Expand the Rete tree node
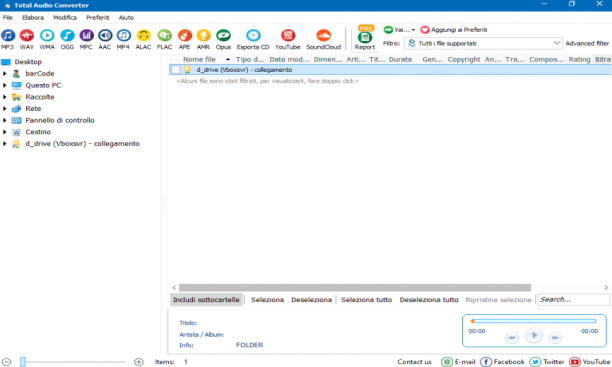Image resolution: width=612 pixels, height=367 pixels. coord(5,109)
